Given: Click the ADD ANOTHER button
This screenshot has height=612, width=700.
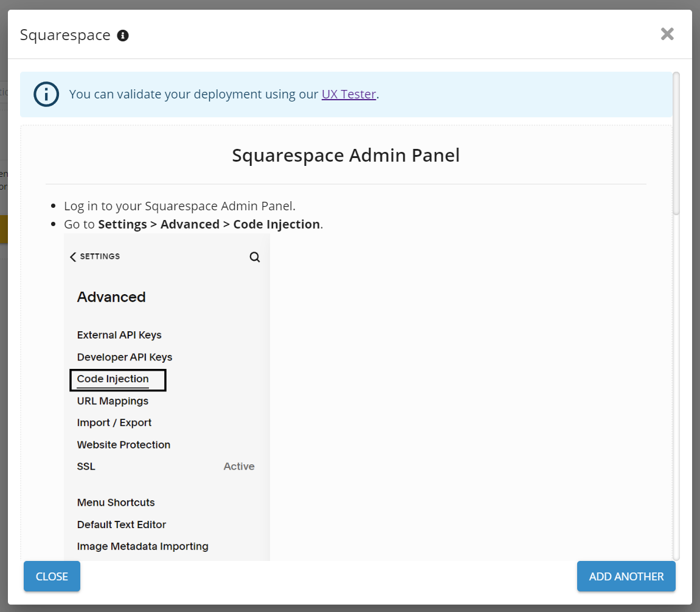Looking at the screenshot, I should point(626,576).
